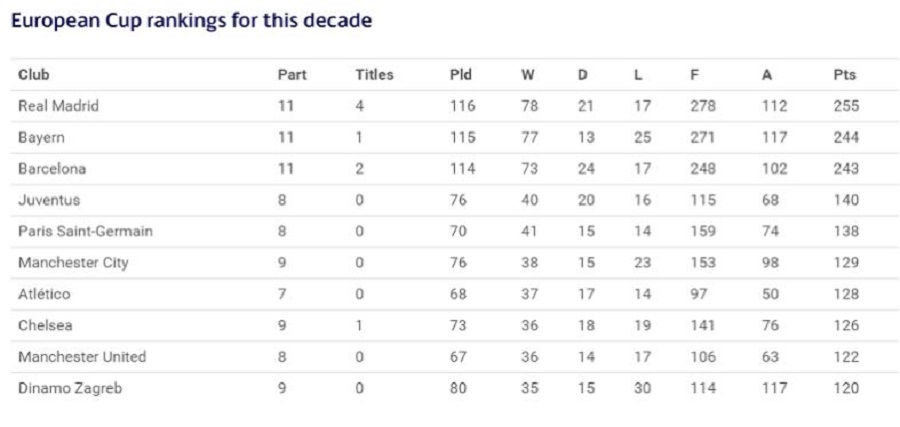
Task: Open Paris Saint-Germain club entry
Action: pyautogui.click(x=85, y=231)
